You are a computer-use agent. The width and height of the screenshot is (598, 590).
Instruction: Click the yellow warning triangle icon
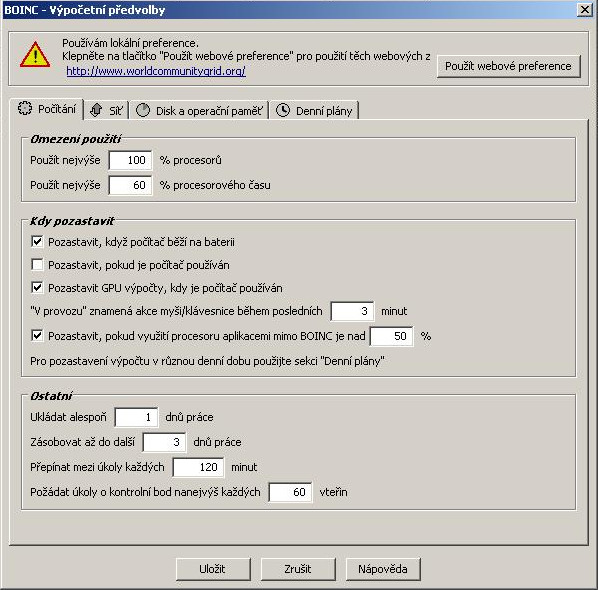click(35, 55)
